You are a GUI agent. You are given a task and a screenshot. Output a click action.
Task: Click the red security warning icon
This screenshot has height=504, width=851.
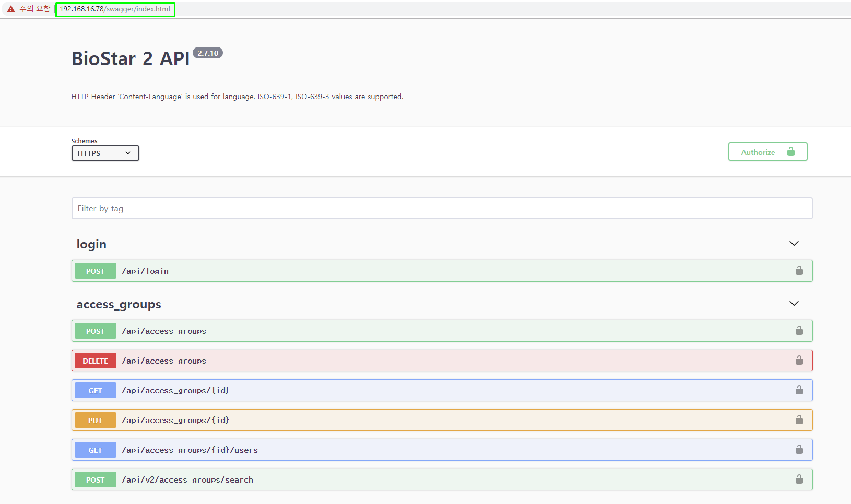coord(11,9)
